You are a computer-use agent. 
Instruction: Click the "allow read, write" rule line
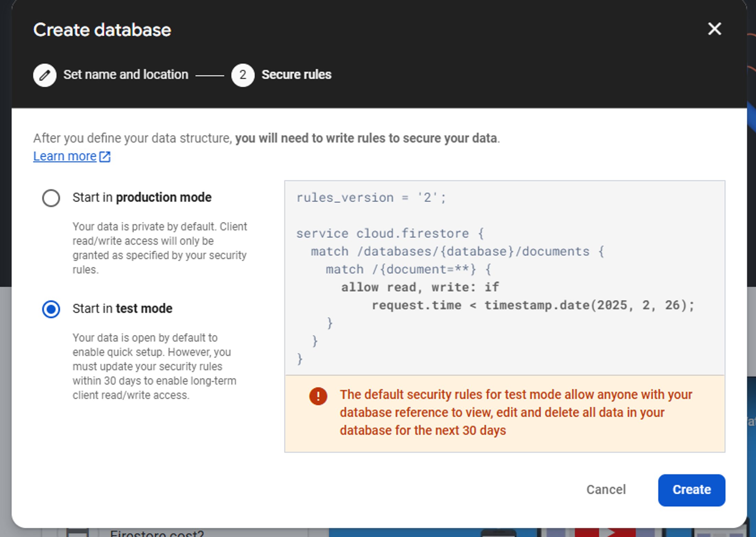419,287
